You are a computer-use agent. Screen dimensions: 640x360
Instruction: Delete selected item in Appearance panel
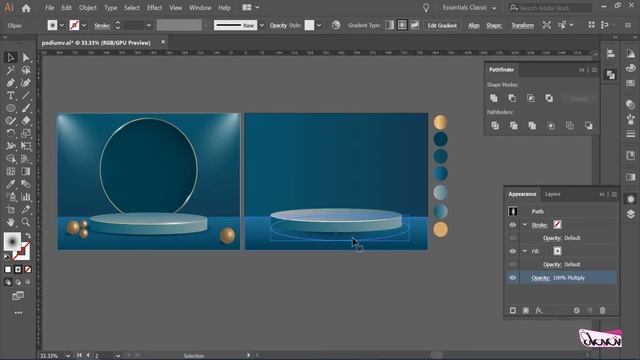click(602, 311)
